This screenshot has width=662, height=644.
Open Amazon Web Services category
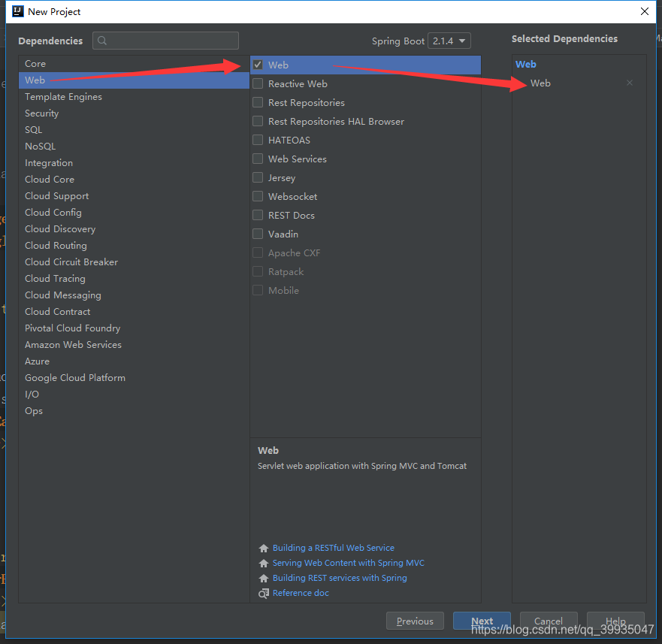click(134, 345)
